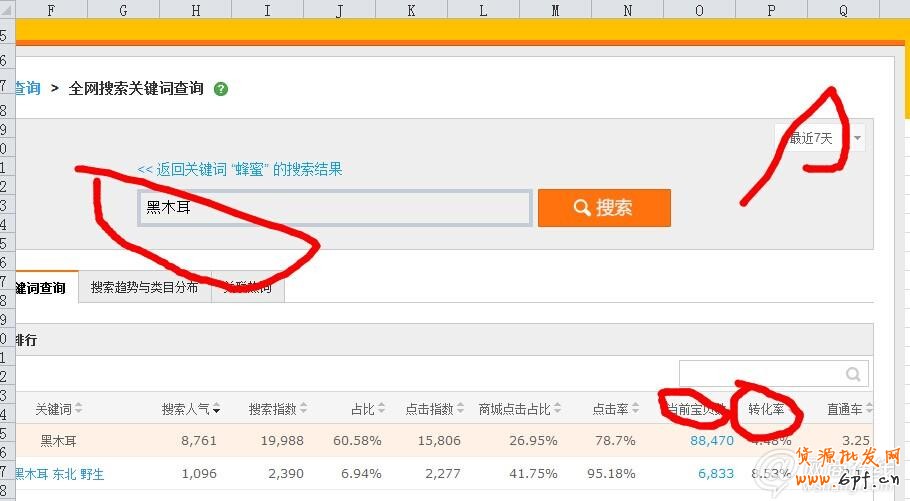Click the keyword input field containing 黑木耳
910x501 pixels.
(x=334, y=208)
